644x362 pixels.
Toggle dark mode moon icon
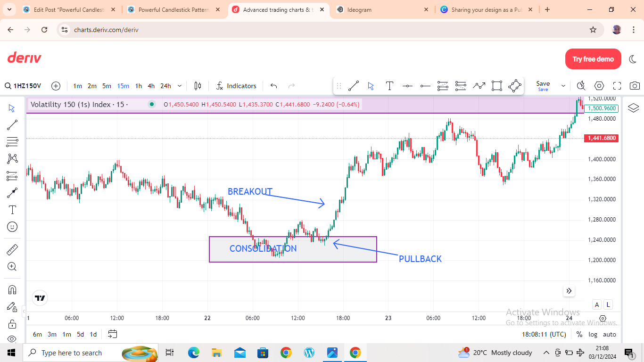(632, 59)
